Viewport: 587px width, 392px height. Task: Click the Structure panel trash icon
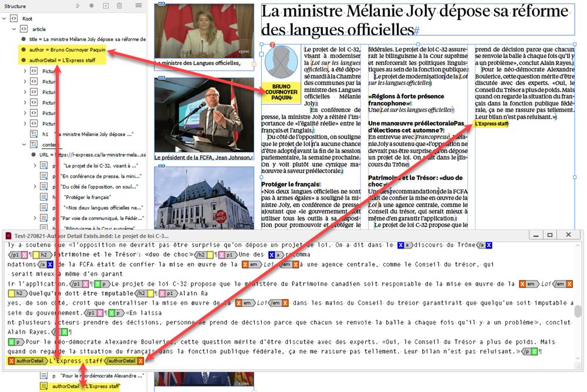tap(119, 6)
